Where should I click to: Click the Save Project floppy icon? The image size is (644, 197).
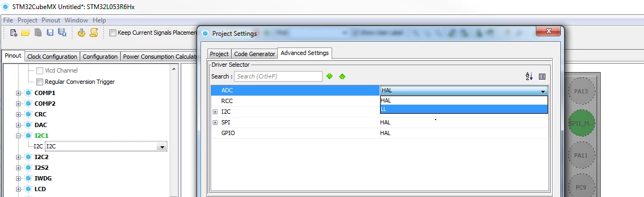point(50,33)
